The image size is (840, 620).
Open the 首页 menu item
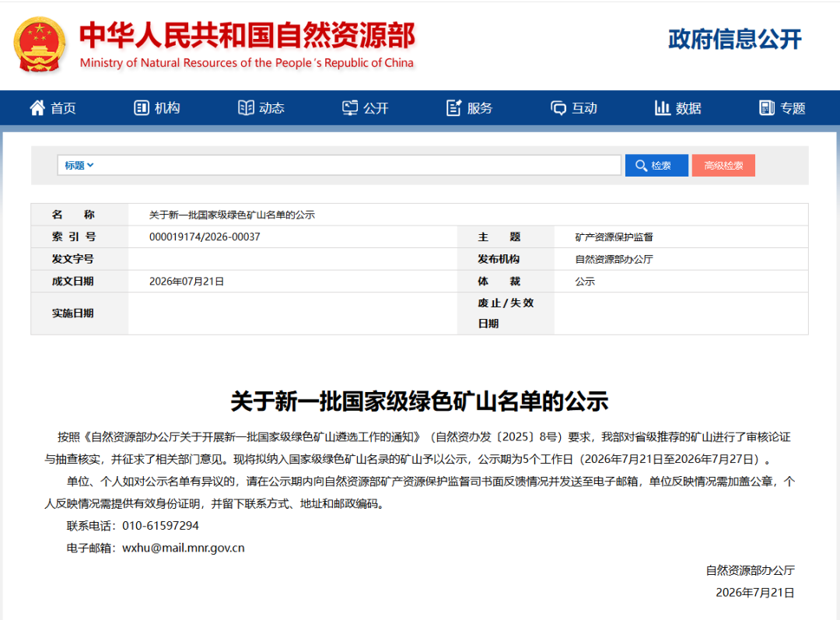point(53,107)
